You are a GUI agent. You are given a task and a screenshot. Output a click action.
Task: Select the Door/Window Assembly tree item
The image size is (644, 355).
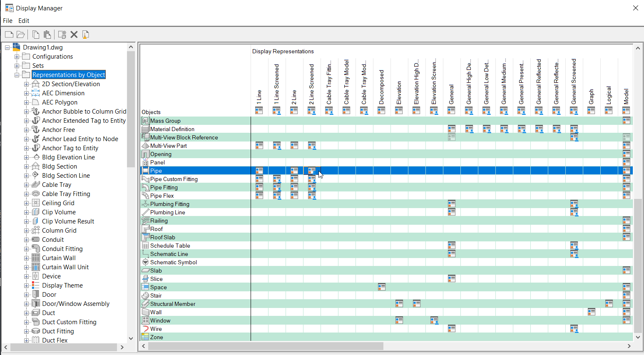point(76,304)
